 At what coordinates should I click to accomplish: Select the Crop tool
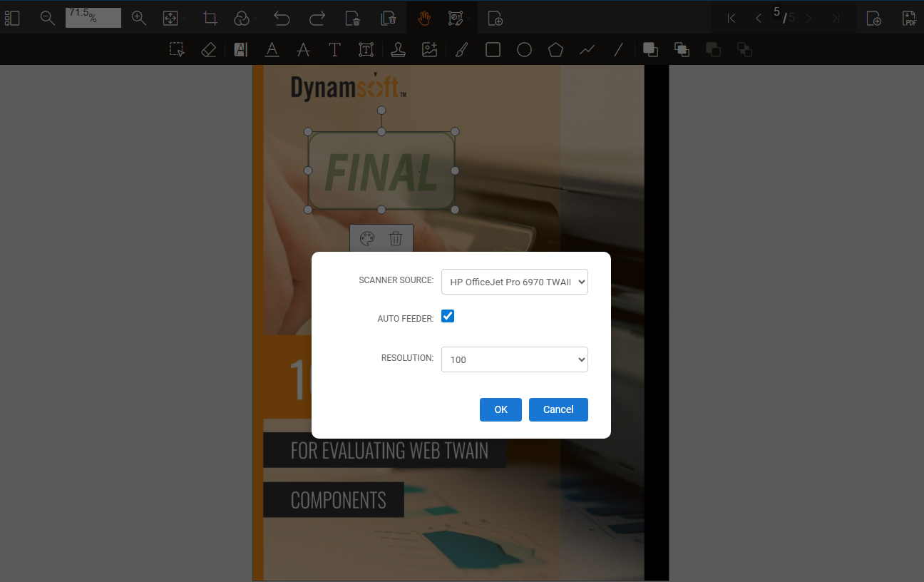pos(210,19)
